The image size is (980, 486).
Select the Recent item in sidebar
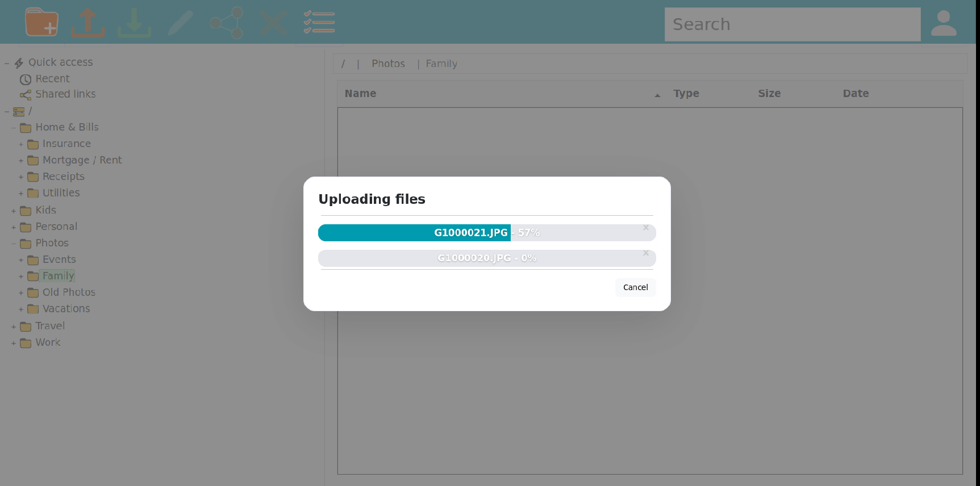pyautogui.click(x=52, y=79)
